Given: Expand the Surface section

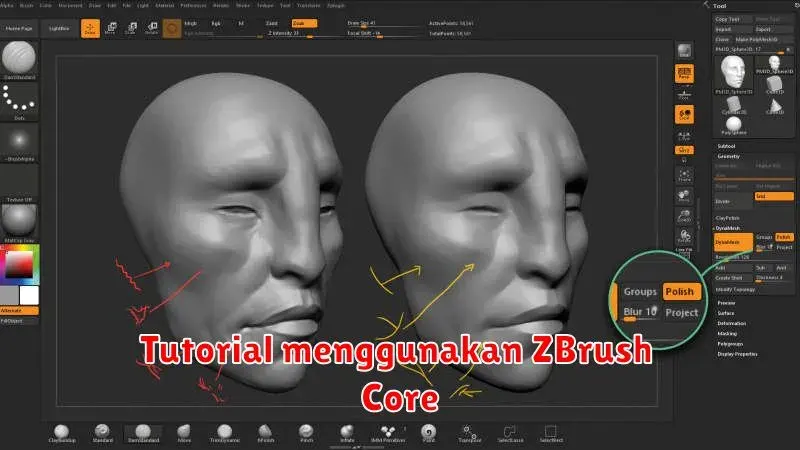Looking at the screenshot, I should click(726, 313).
